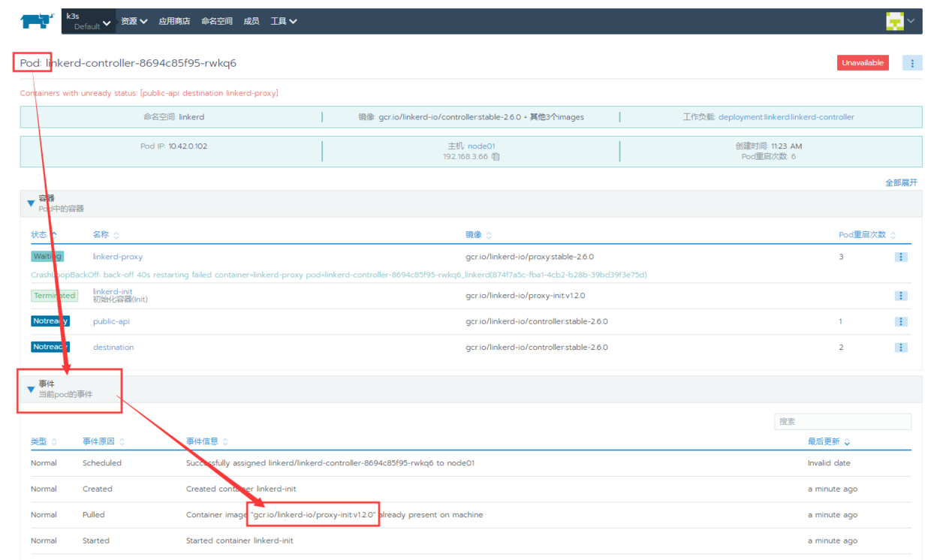Sort containers by 名称 column

click(106, 235)
